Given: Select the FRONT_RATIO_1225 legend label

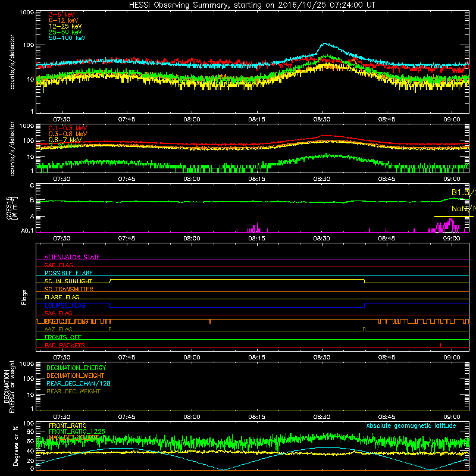Looking at the screenshot, I should (x=77, y=431).
